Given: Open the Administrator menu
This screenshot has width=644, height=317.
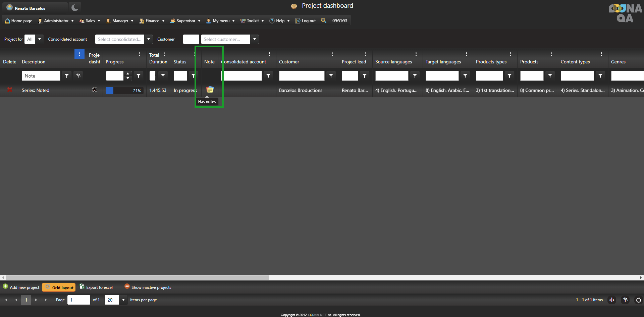Looking at the screenshot, I should click(x=56, y=21).
